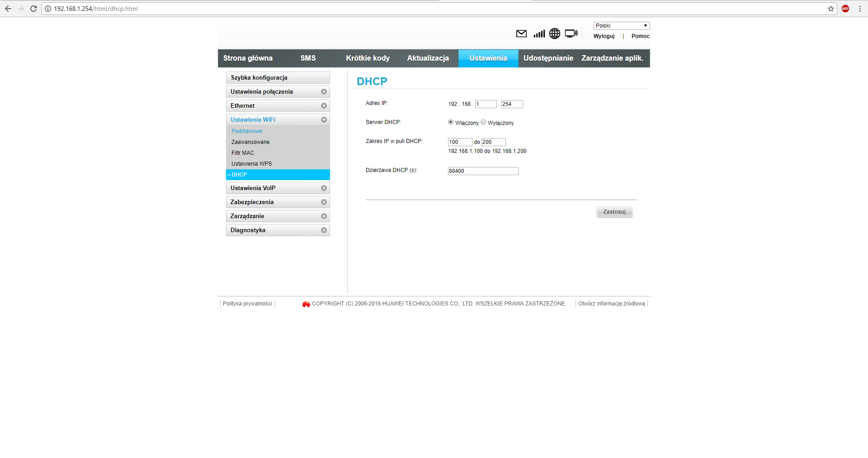Check the signal strength bars icon
The image size is (868, 458).
point(539,33)
